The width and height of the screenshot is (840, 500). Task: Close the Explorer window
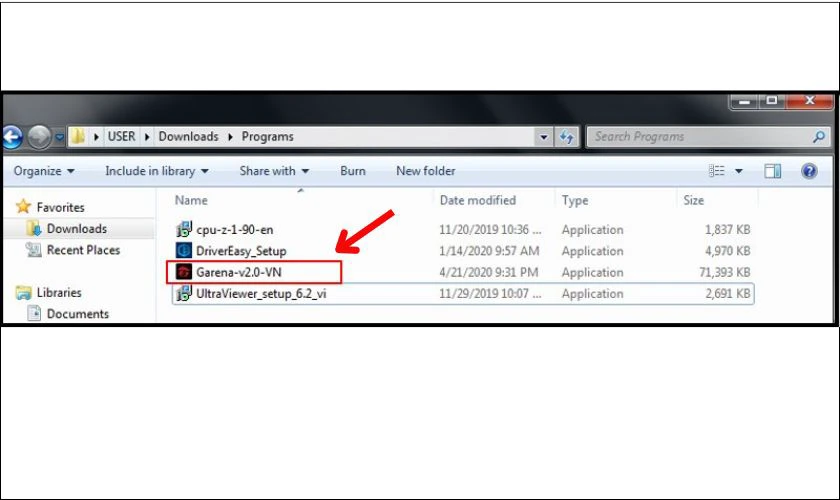pos(809,101)
